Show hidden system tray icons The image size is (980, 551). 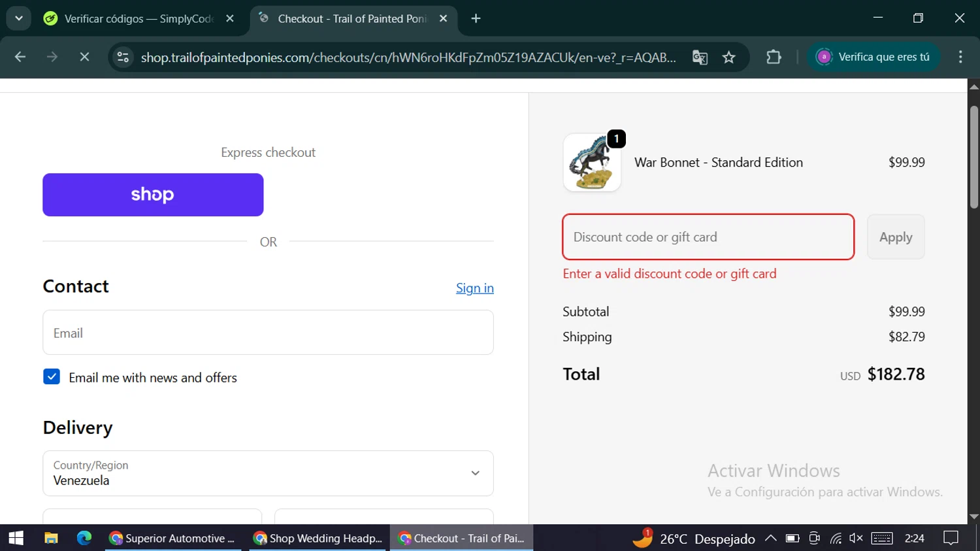771,538
